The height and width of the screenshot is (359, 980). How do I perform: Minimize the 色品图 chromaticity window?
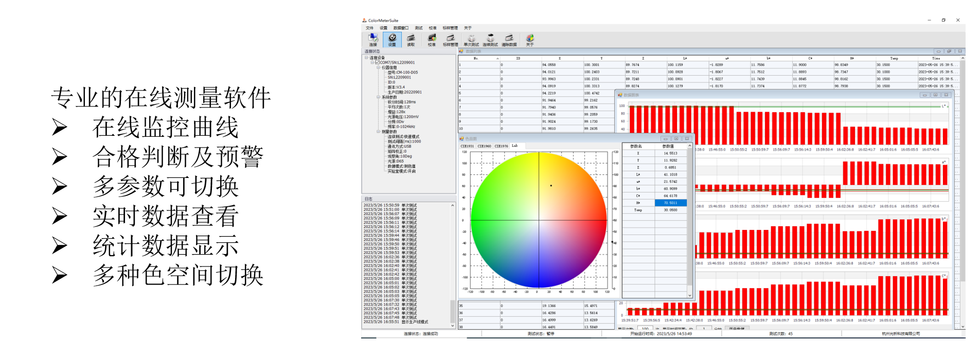click(665, 138)
